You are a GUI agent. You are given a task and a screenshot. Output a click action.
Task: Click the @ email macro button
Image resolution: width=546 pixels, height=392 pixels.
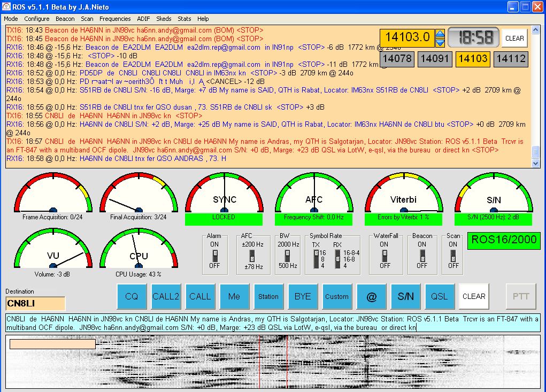pos(371,296)
